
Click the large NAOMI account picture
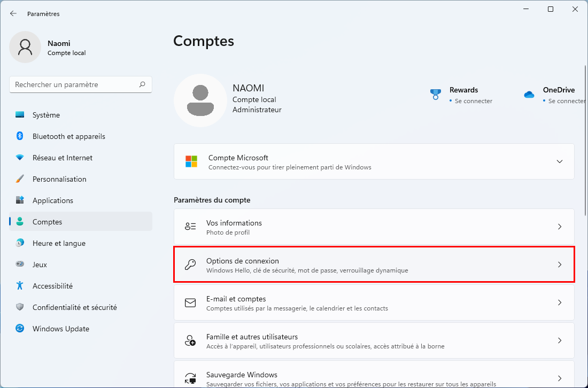200,100
